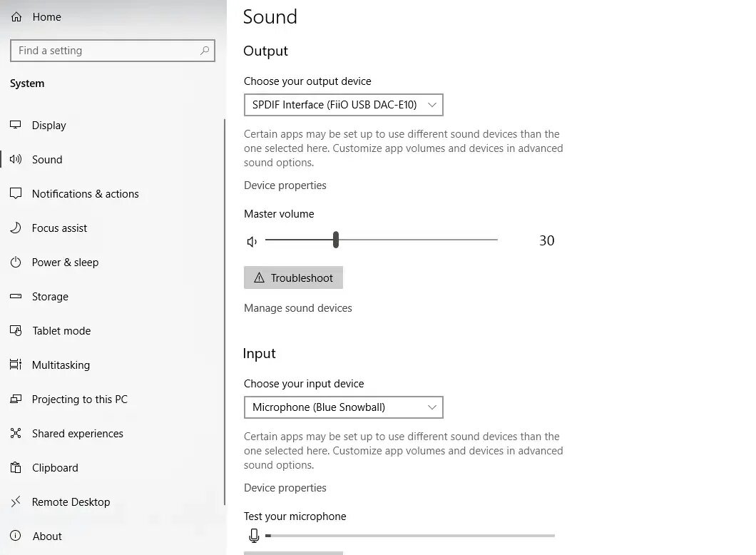Click the Troubleshoot button

[293, 278]
